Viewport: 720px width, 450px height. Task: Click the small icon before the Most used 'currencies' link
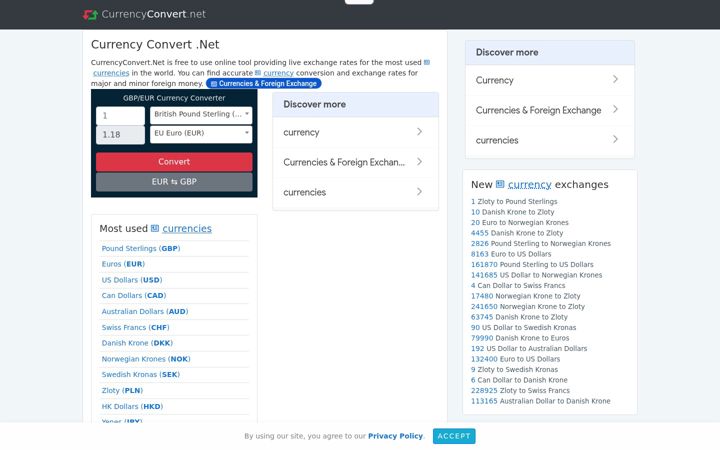[155, 228]
